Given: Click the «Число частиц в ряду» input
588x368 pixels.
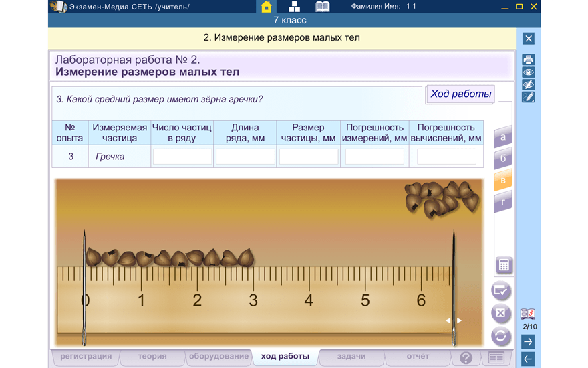Looking at the screenshot, I should 182,157.
